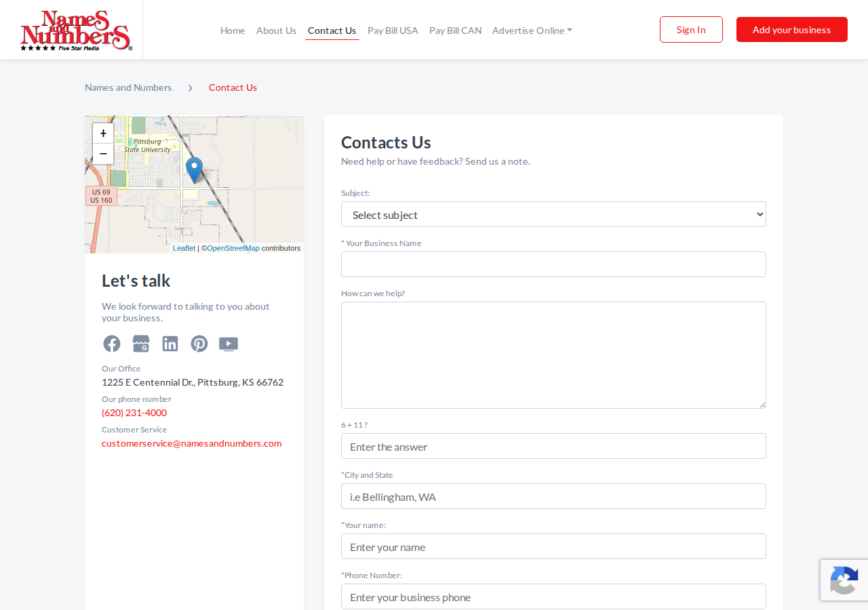Click the Contact Us breadcrumb

click(x=233, y=87)
